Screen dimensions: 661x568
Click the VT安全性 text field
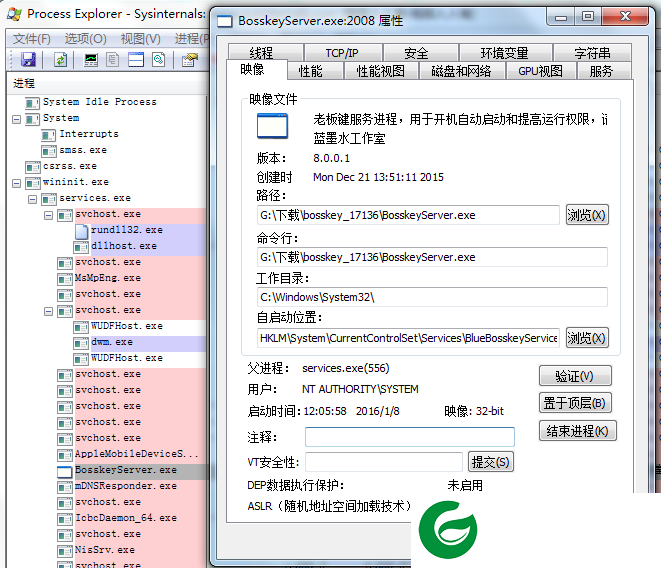tap(384, 462)
